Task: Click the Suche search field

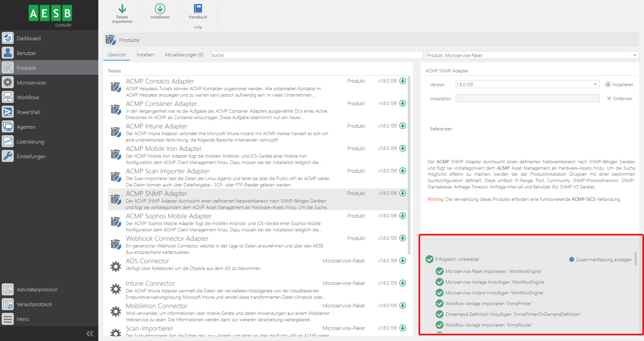Action: click(x=316, y=55)
